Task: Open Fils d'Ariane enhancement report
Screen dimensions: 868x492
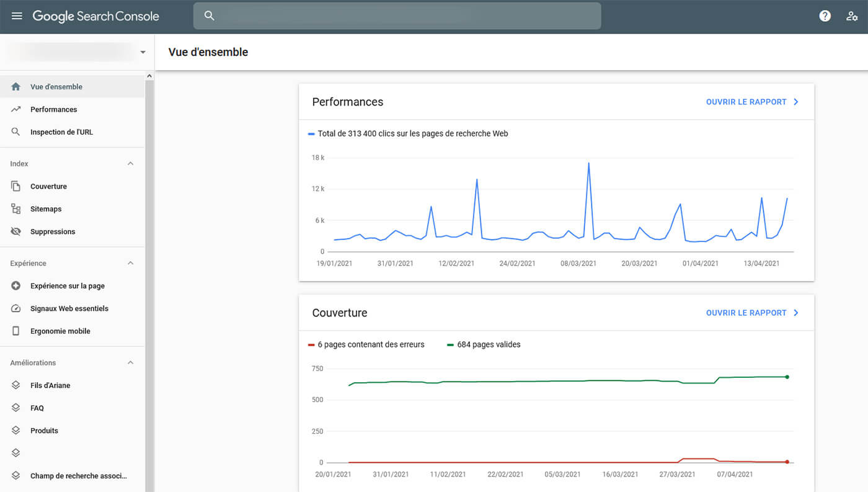Action: pyautogui.click(x=72, y=385)
